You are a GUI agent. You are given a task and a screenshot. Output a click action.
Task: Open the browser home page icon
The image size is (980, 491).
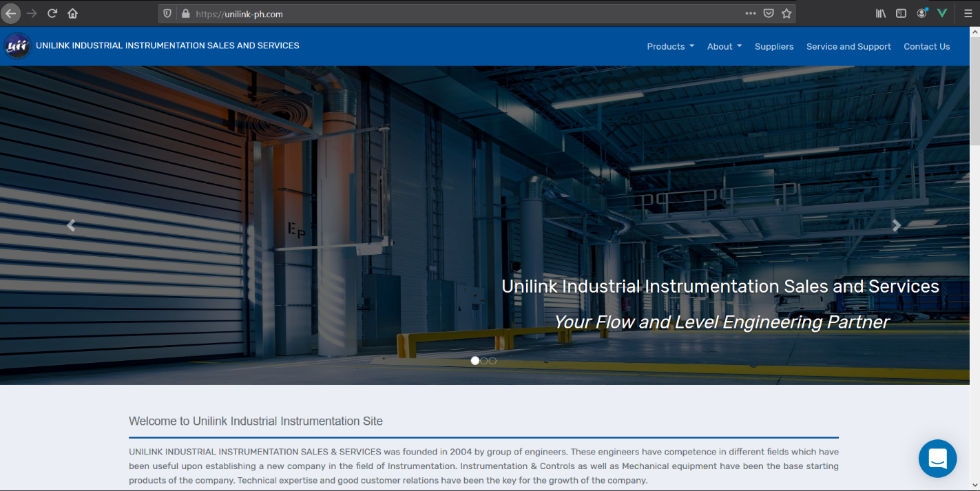73,13
